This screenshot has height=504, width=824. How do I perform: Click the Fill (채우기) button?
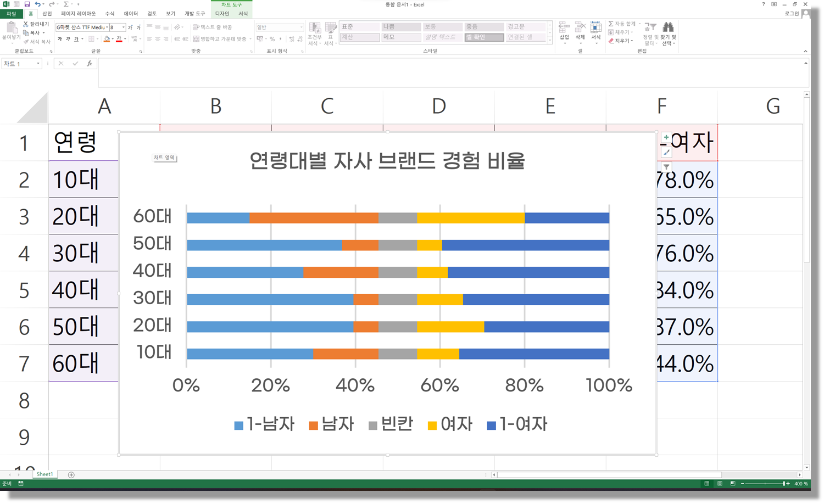click(619, 32)
